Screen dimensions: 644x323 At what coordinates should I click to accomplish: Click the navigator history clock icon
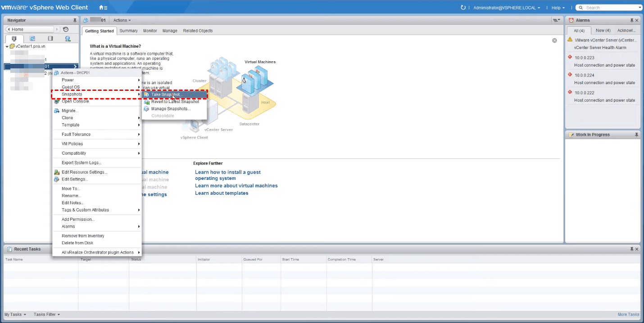pos(66,29)
